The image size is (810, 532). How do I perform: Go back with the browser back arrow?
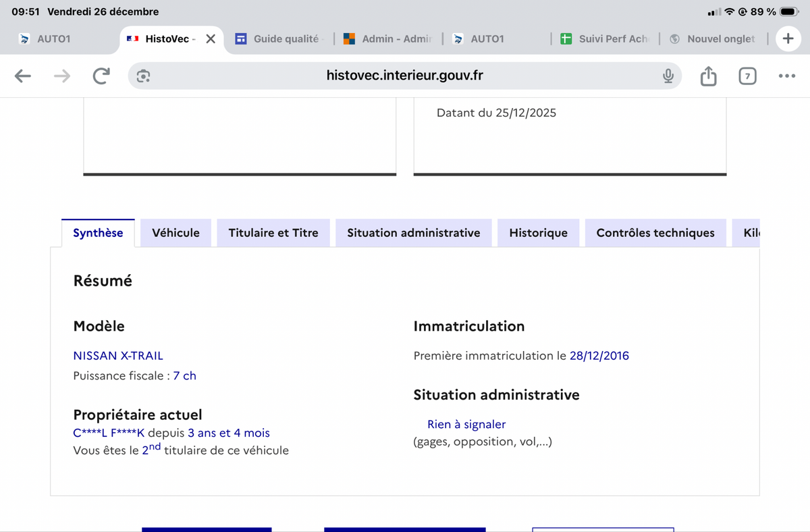coord(23,76)
